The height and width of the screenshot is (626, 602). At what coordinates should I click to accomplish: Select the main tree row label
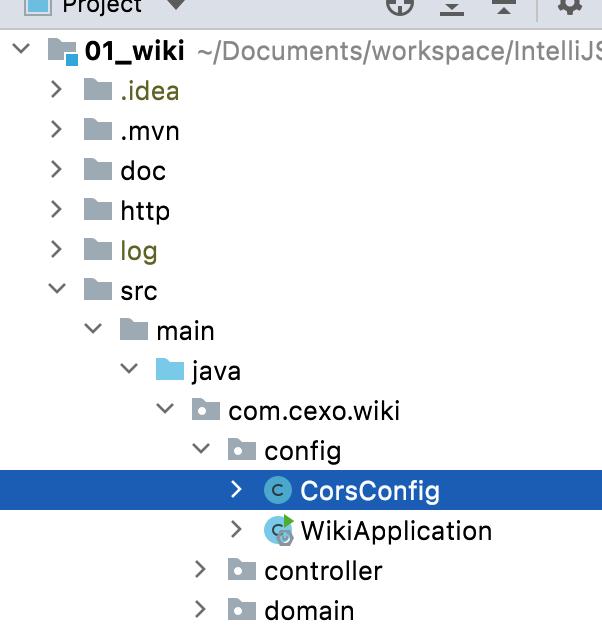click(185, 331)
